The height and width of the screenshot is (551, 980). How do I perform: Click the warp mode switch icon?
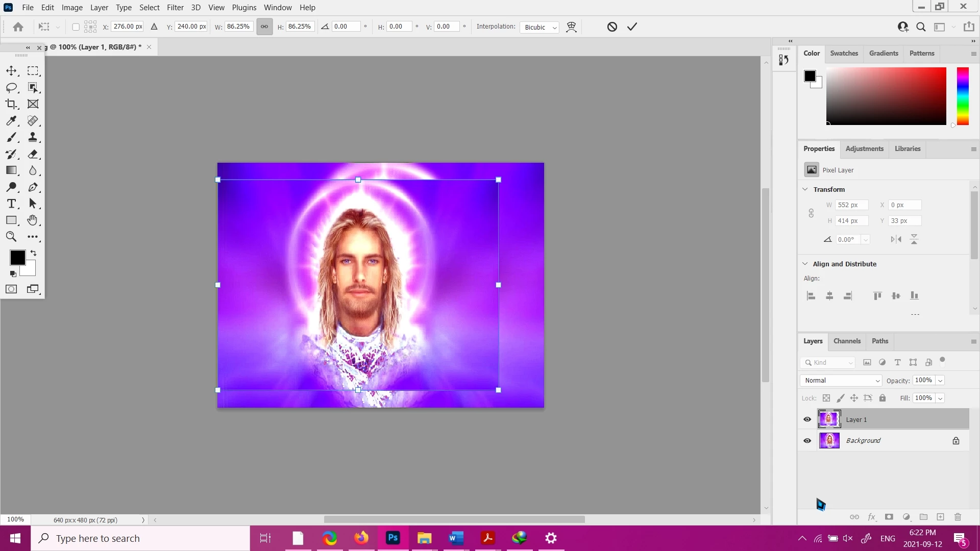tap(571, 27)
